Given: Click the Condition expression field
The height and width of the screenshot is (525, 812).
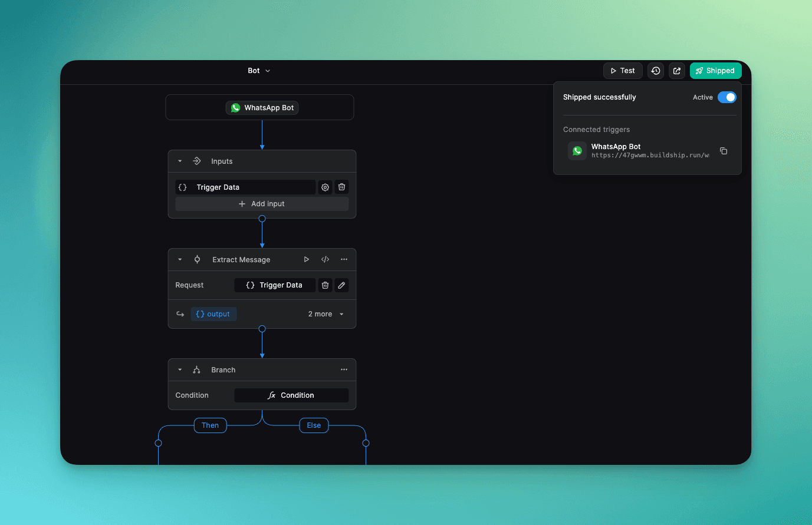Looking at the screenshot, I should tap(291, 395).
